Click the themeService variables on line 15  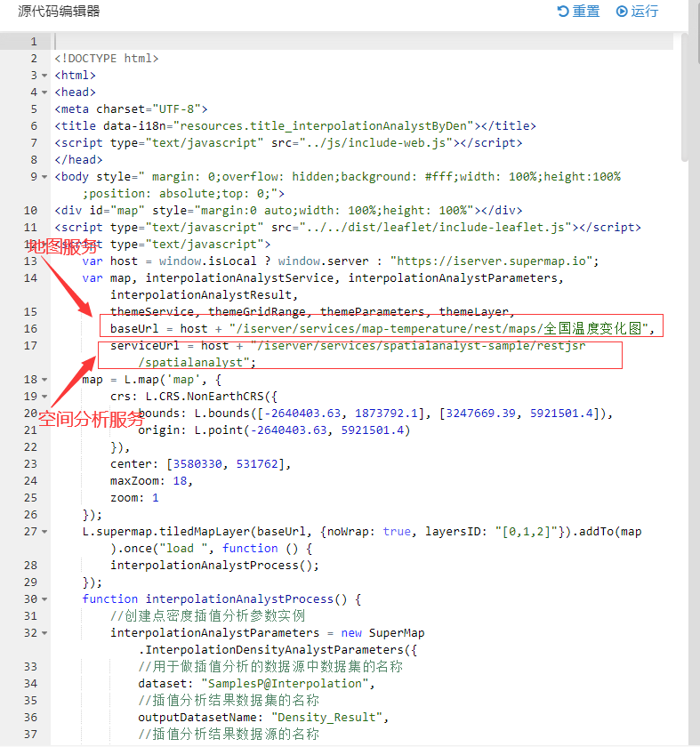click(x=312, y=312)
